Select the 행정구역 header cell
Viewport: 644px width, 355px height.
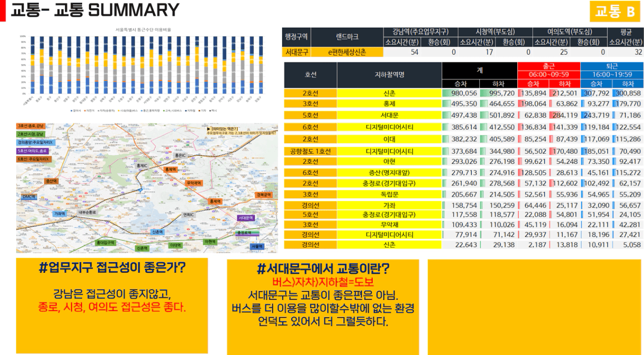[x=296, y=37]
